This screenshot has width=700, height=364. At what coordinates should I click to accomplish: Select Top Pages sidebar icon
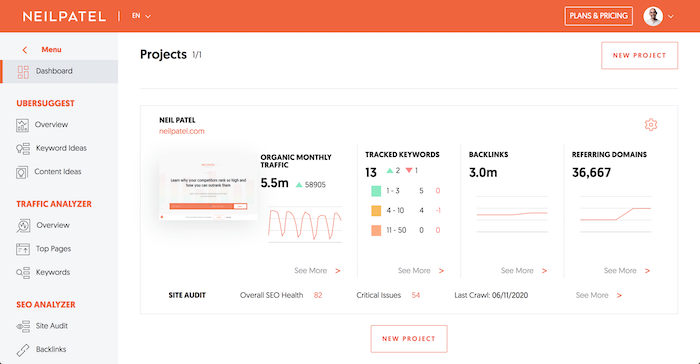point(23,249)
